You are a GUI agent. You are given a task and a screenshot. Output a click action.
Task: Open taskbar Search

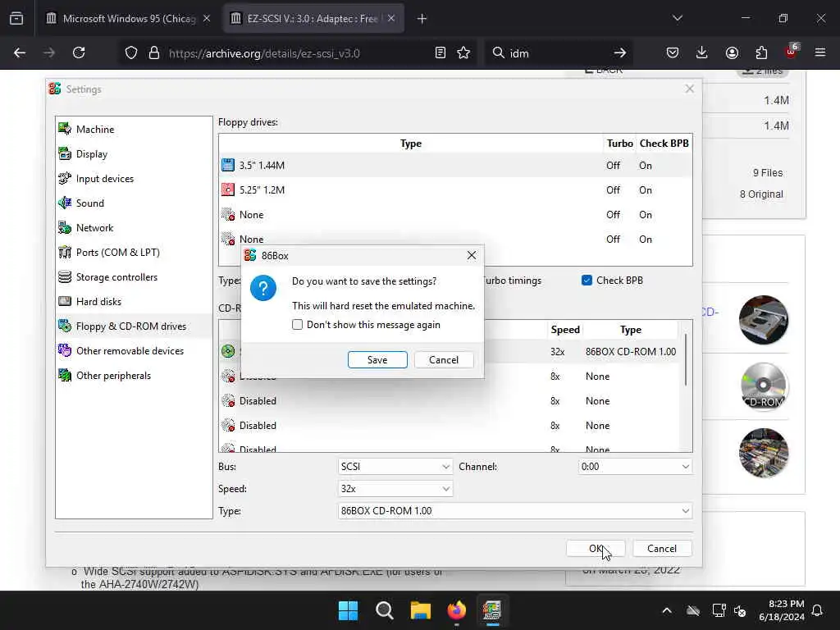(x=384, y=610)
